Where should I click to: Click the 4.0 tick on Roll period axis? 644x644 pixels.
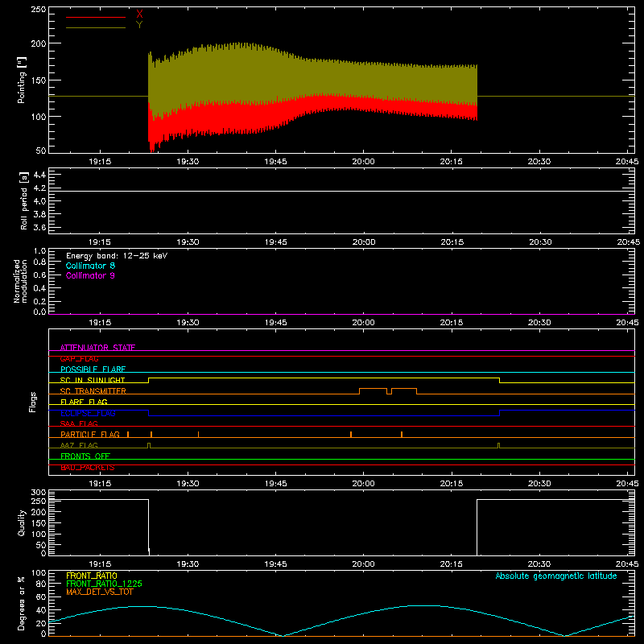(39, 201)
